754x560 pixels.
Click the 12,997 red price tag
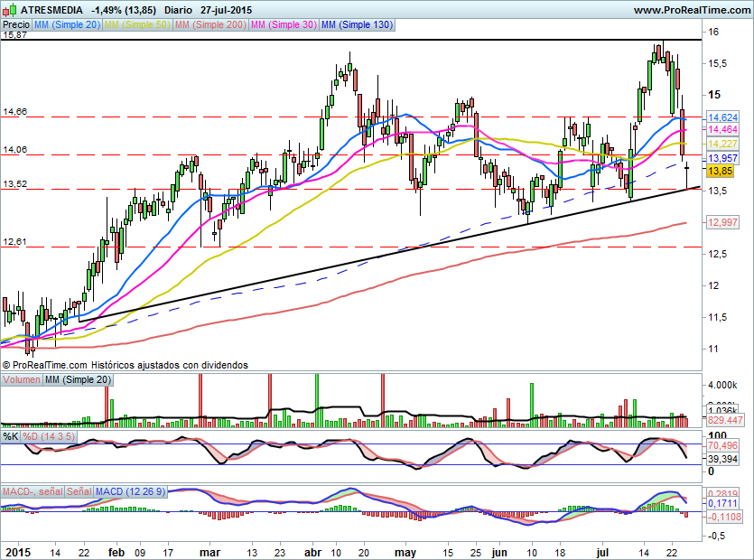point(722,222)
